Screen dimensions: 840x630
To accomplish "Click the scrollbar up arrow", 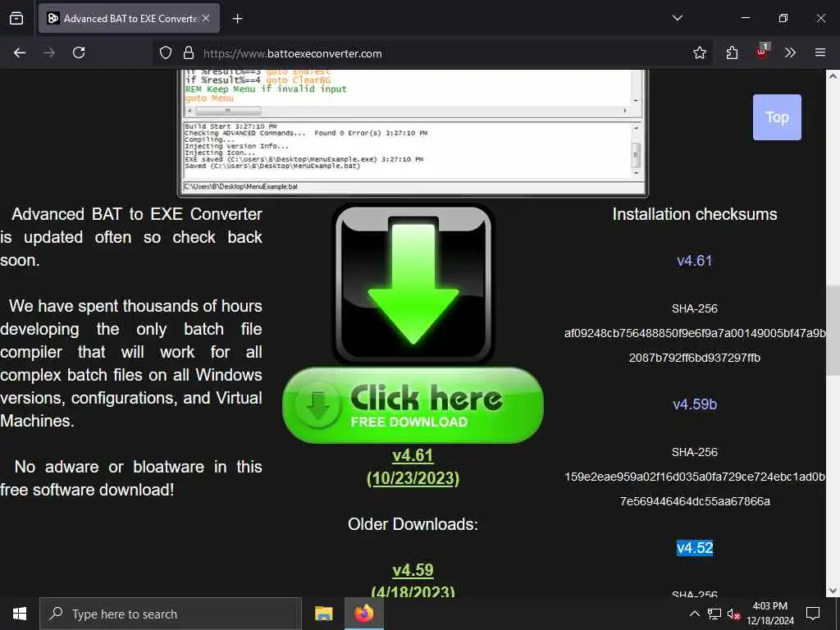I will (833, 76).
